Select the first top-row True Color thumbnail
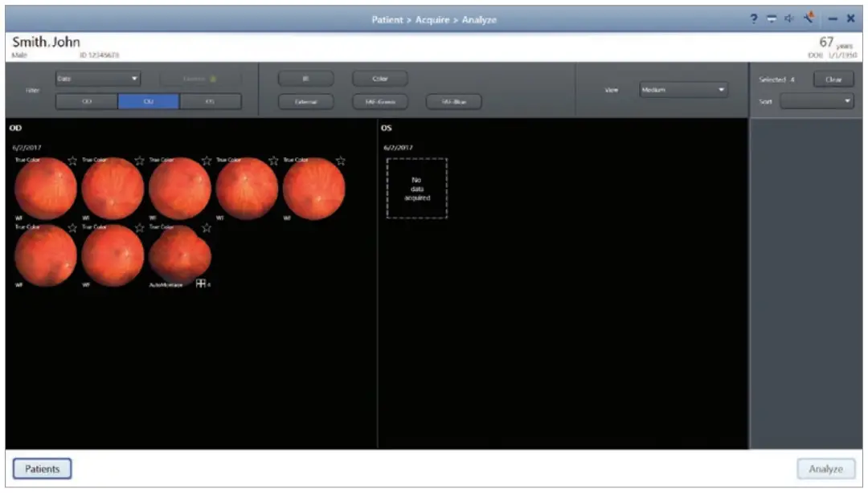Screen dimensions: 868x493 pos(45,189)
